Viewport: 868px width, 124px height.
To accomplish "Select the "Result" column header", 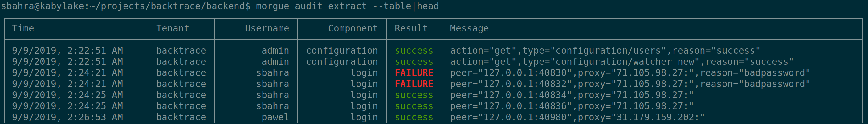I will pos(411,28).
